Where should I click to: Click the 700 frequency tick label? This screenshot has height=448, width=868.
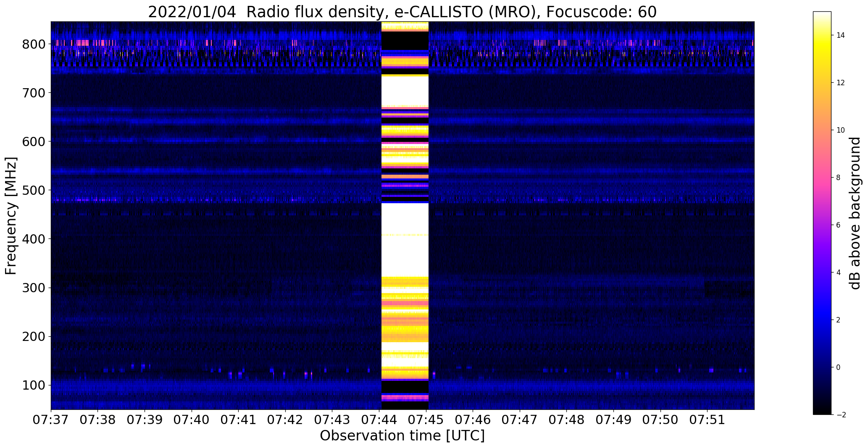click(x=33, y=93)
